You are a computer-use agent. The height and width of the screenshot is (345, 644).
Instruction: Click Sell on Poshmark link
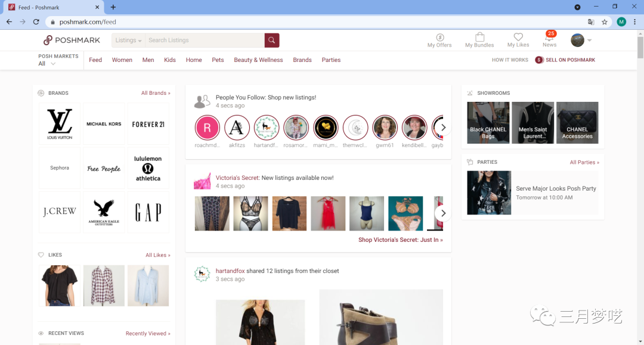point(565,60)
